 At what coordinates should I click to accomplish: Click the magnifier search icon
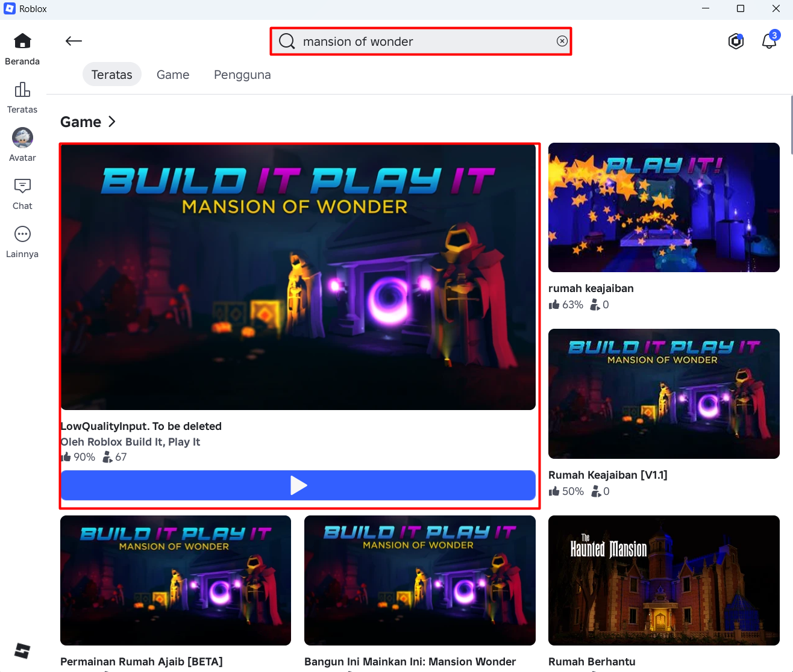pos(287,41)
